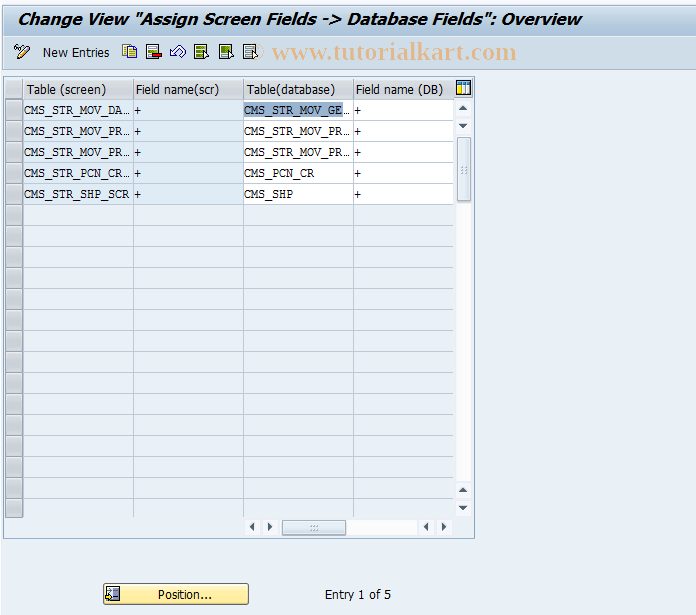Image resolution: width=696 pixels, height=615 pixels.
Task: Select row marker for CMS_STR_MOV_DA row
Action: click(x=14, y=110)
